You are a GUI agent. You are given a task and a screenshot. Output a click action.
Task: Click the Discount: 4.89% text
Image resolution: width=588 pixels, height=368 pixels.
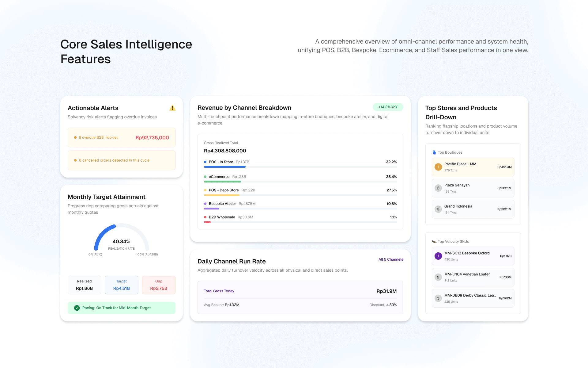383,305
